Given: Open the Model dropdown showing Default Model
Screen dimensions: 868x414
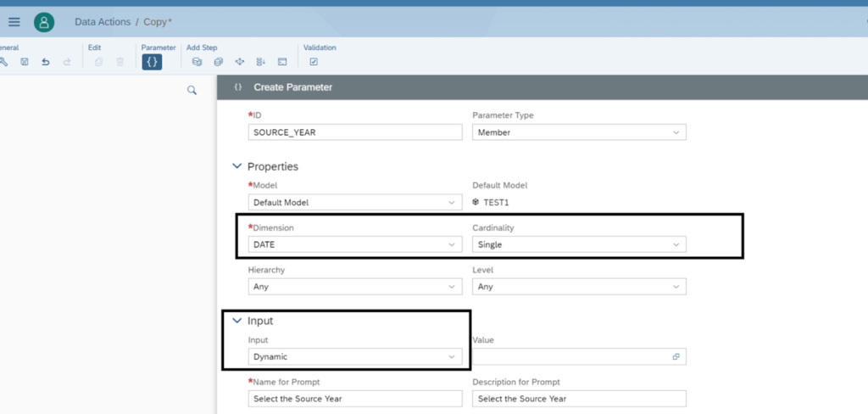Looking at the screenshot, I should pos(355,202).
